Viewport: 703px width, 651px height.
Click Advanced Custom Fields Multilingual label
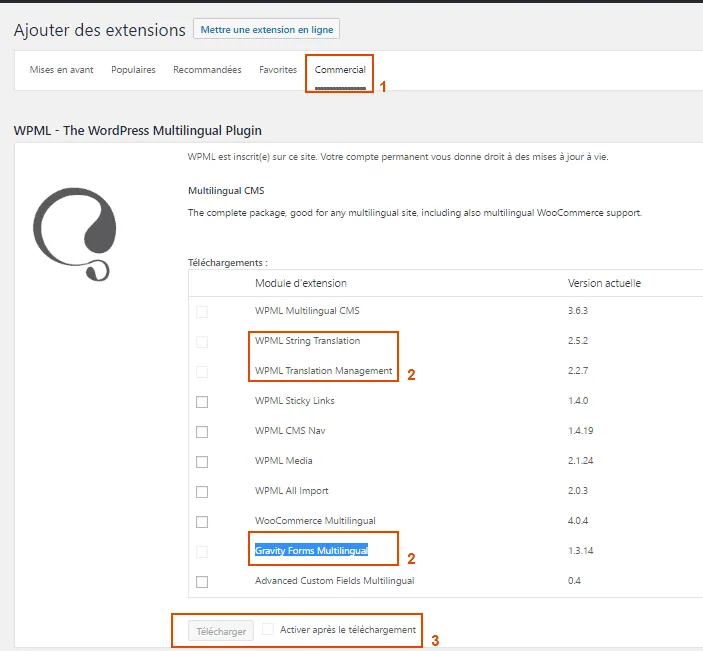(x=334, y=581)
